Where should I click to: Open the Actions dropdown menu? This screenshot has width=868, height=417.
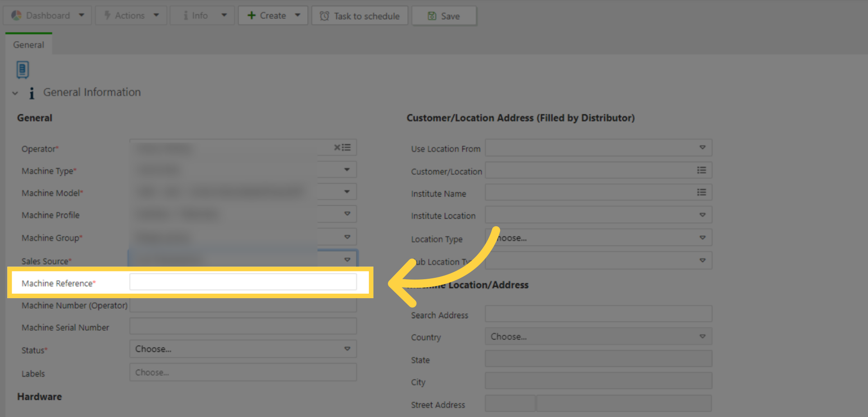tap(131, 15)
